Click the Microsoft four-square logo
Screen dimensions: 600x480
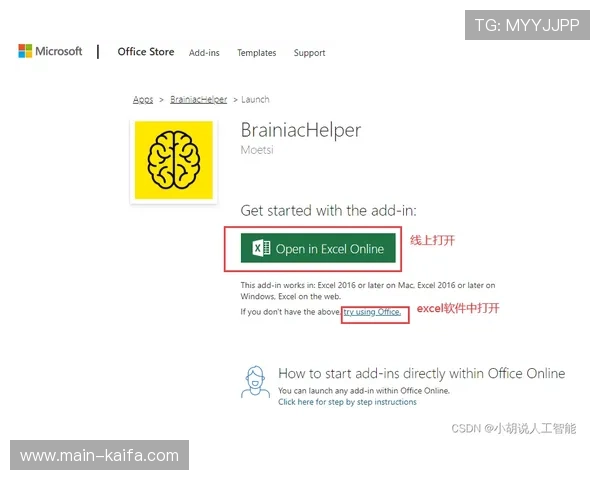click(x=25, y=52)
